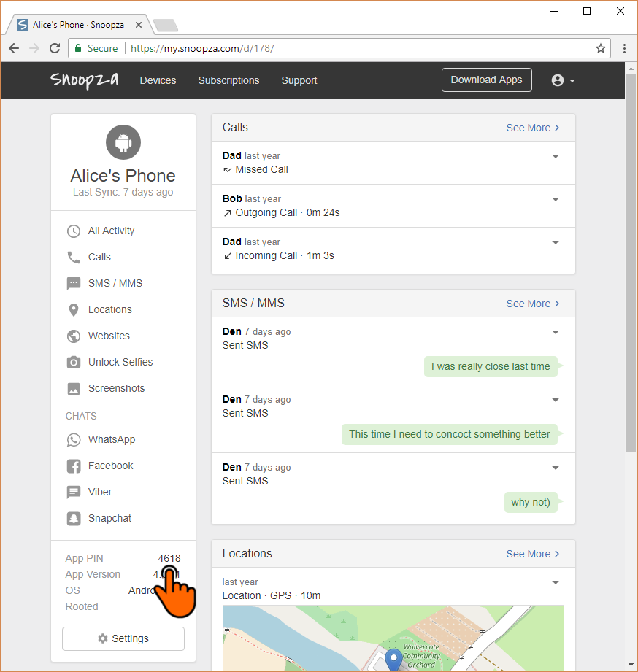Click the Websites globe icon
638x672 pixels.
click(x=73, y=336)
